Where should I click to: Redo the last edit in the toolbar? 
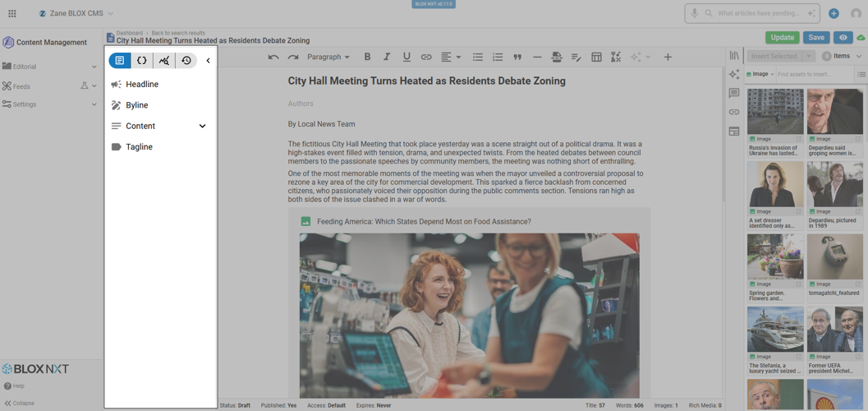[x=293, y=57]
